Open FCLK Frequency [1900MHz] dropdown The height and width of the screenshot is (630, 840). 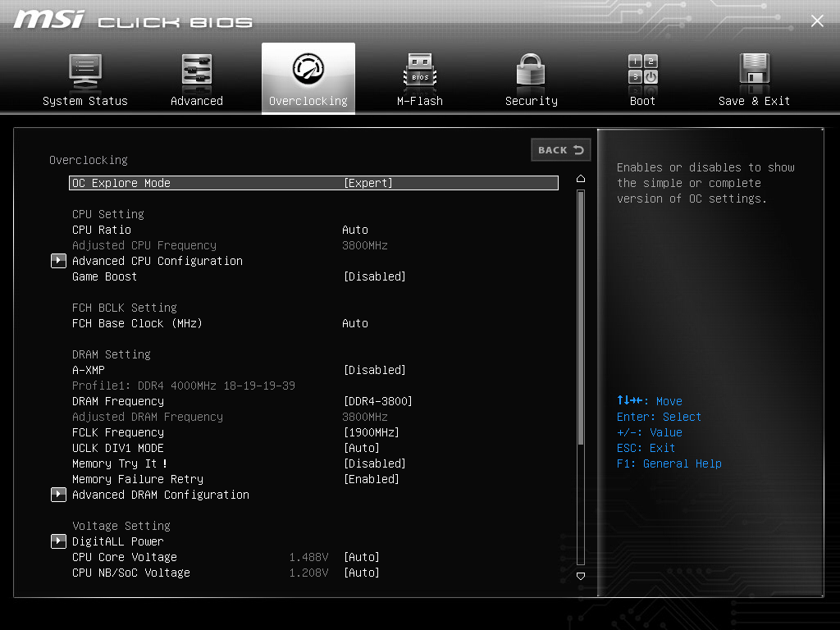(372, 432)
